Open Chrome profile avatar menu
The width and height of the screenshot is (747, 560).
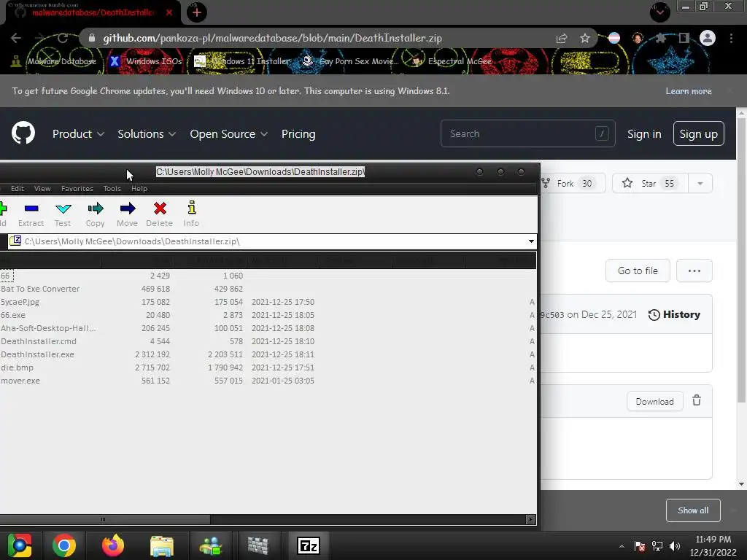click(x=708, y=38)
